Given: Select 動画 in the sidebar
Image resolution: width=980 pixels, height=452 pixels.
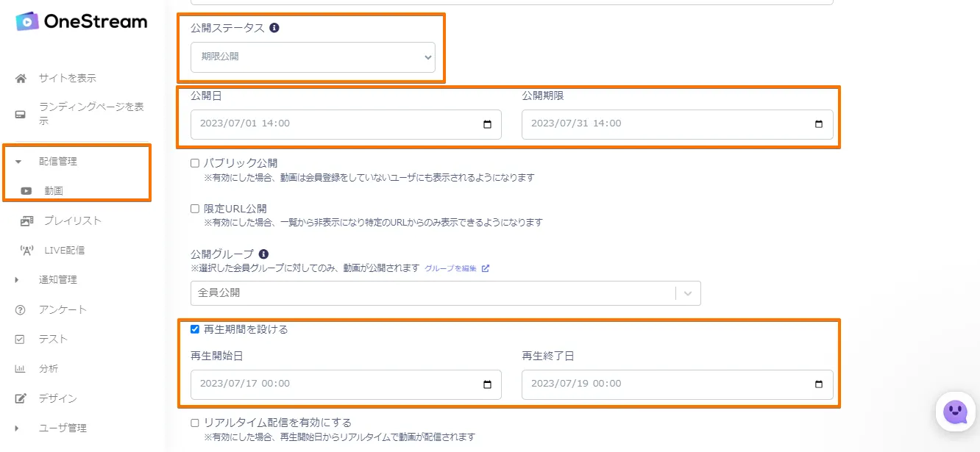Looking at the screenshot, I should (x=54, y=191).
